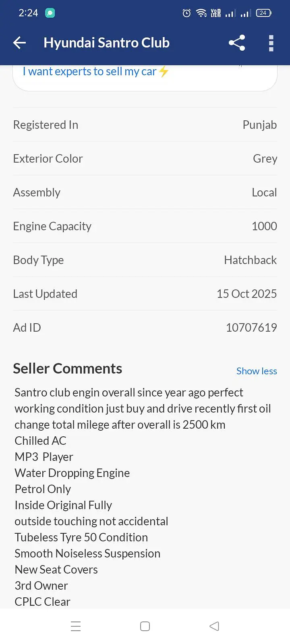Tap the alarm icon in status bar
This screenshot has width=290, height=644.
(x=186, y=13)
